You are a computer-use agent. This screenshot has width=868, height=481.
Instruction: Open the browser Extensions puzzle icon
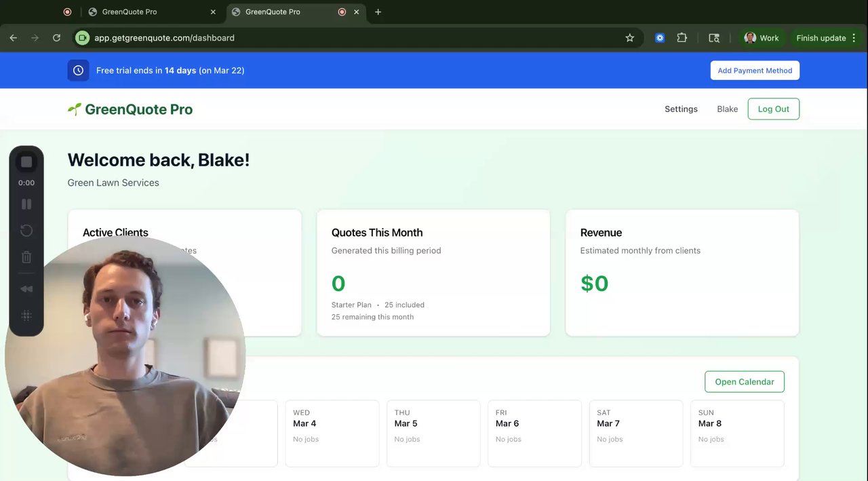[x=682, y=38]
